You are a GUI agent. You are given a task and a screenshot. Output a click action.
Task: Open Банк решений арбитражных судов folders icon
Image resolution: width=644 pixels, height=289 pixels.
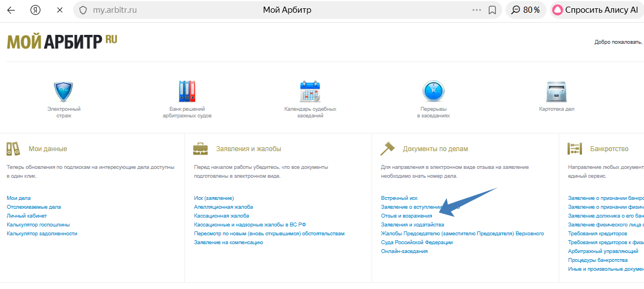pos(187,91)
